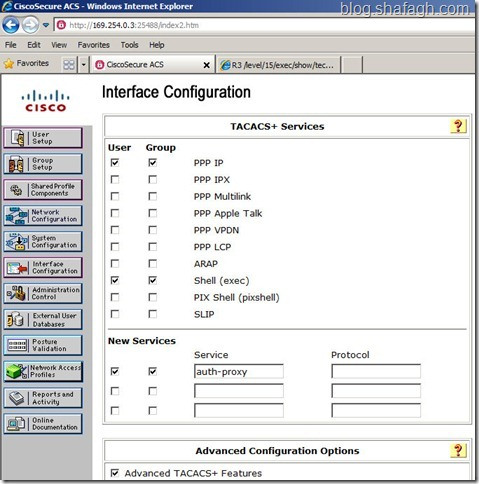
Task: Check Group checkbox for PPP Multilink
Action: [152, 196]
